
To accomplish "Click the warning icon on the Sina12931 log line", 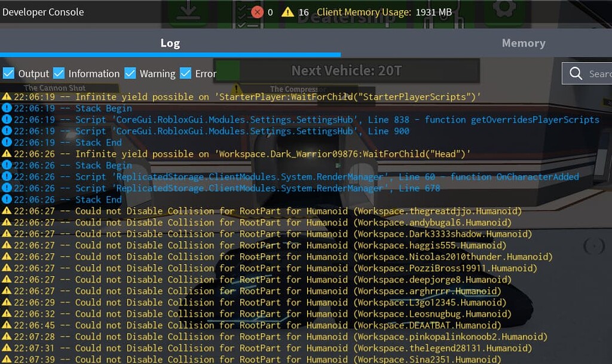I will coord(7,359).
